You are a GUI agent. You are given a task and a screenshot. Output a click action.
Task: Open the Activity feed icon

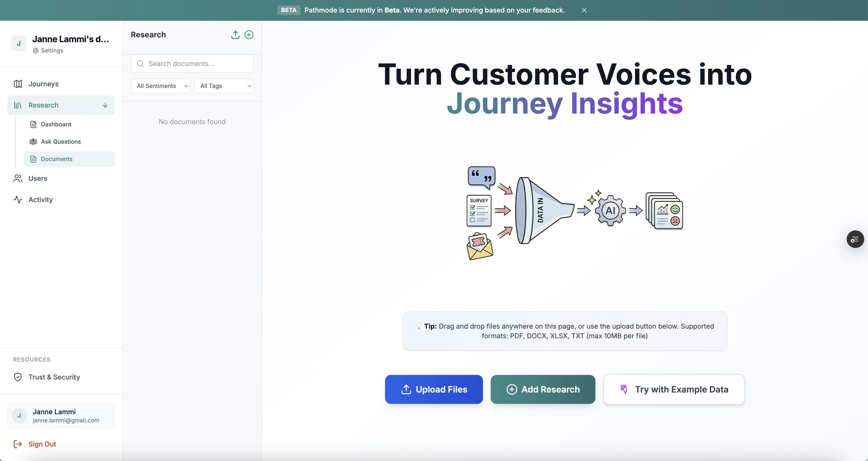tap(18, 199)
